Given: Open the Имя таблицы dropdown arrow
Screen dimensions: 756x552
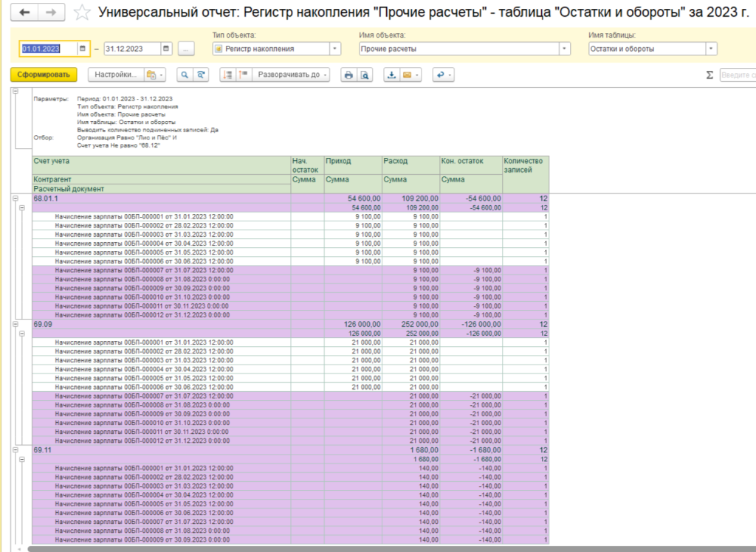Looking at the screenshot, I should coord(711,49).
